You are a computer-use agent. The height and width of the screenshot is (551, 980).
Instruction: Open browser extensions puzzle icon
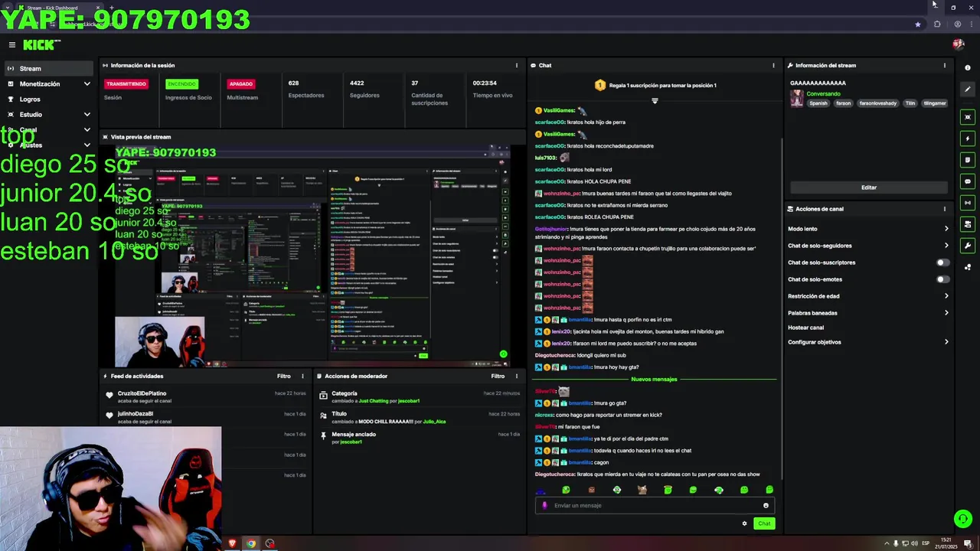click(937, 24)
